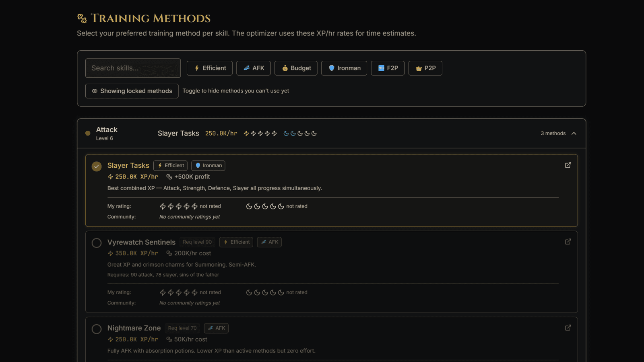Viewport: 644px width, 362px height.
Task: Click the 250.0K/hr rate in Attack header
Action: point(221,133)
